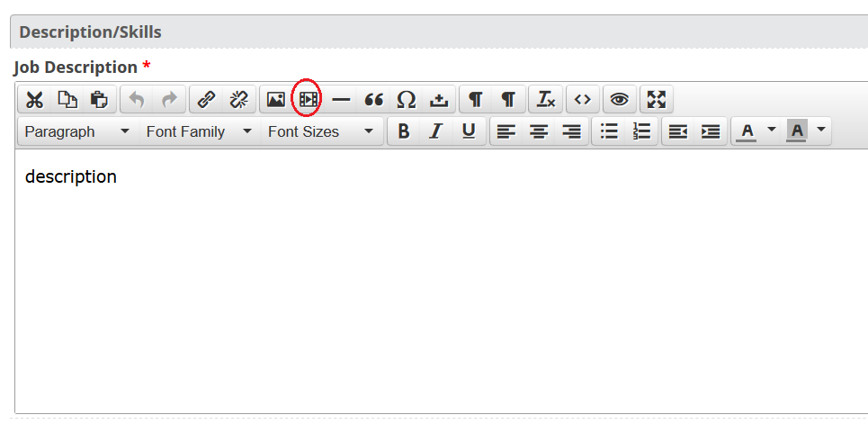Apply blockquote formatting
868x424 pixels.
pos(373,100)
